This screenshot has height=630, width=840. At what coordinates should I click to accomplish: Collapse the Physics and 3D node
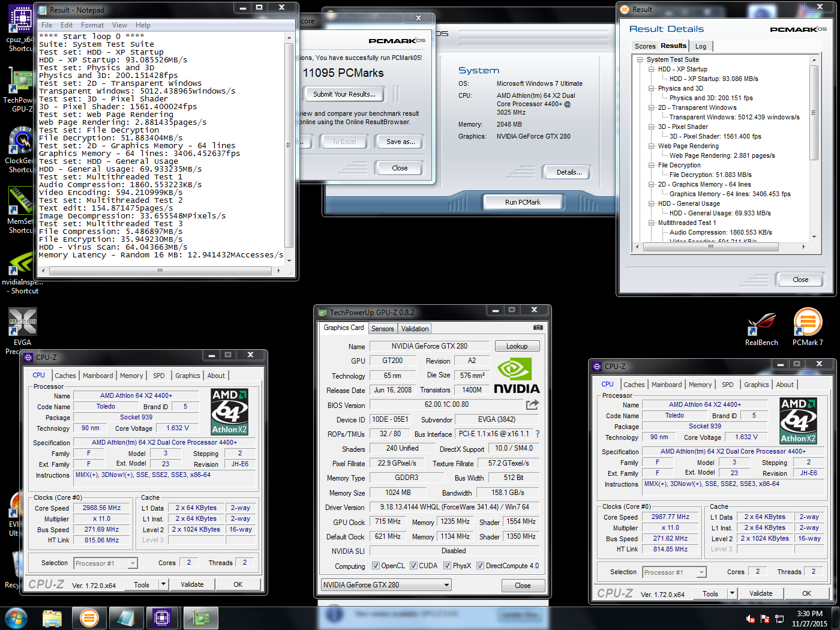652,89
